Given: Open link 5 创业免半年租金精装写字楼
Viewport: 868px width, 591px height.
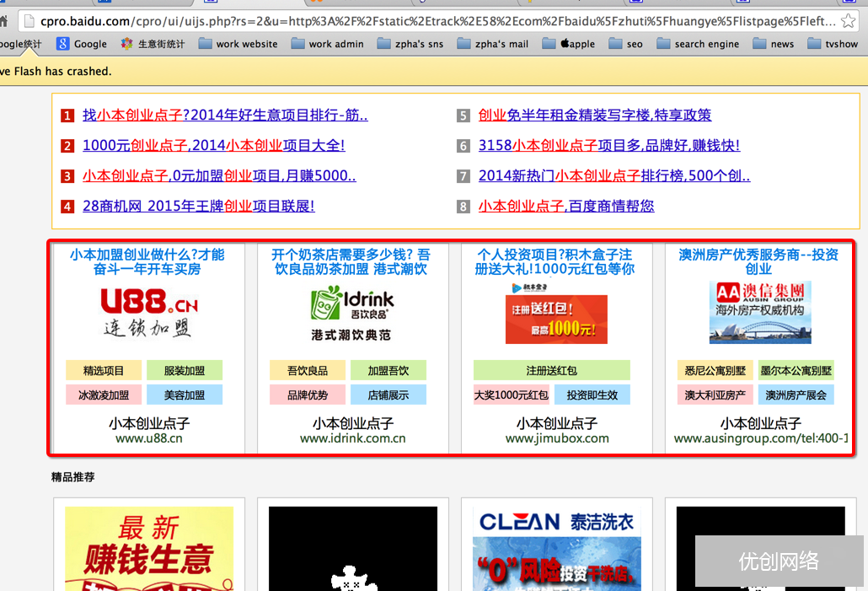Looking at the screenshot, I should tap(595, 116).
